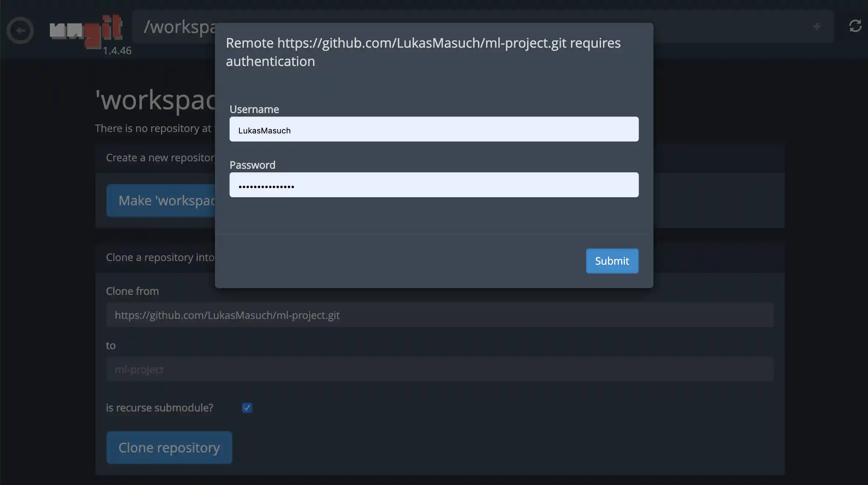
Task: Click the Username label text
Action: point(254,109)
